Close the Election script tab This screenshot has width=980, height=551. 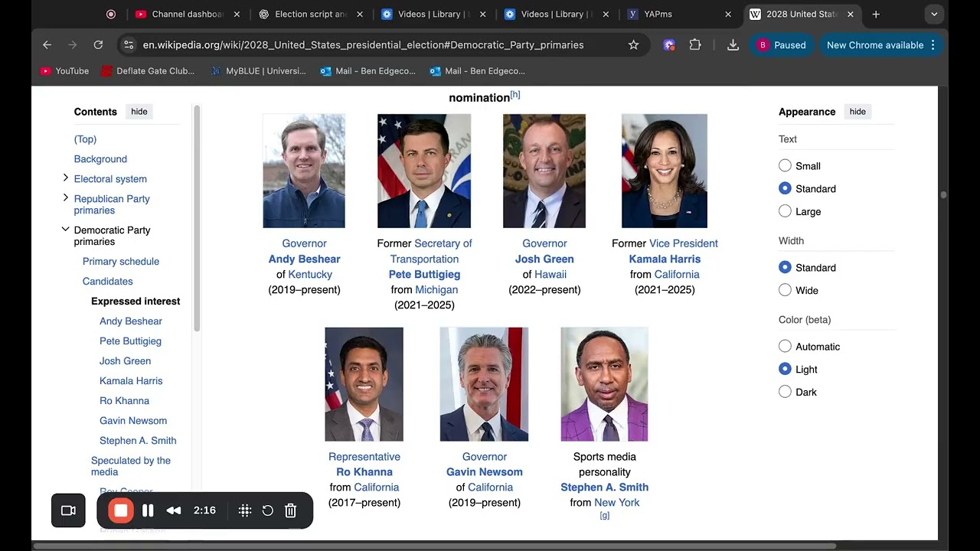pyautogui.click(x=361, y=14)
